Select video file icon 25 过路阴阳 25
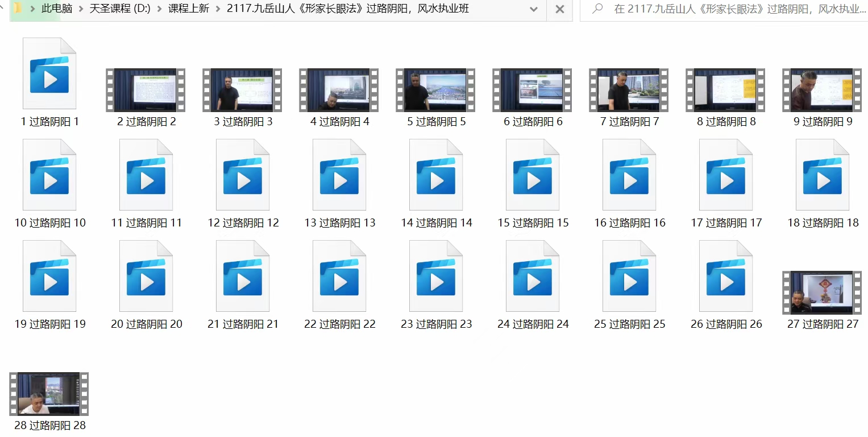This screenshot has width=868, height=437. [x=629, y=276]
